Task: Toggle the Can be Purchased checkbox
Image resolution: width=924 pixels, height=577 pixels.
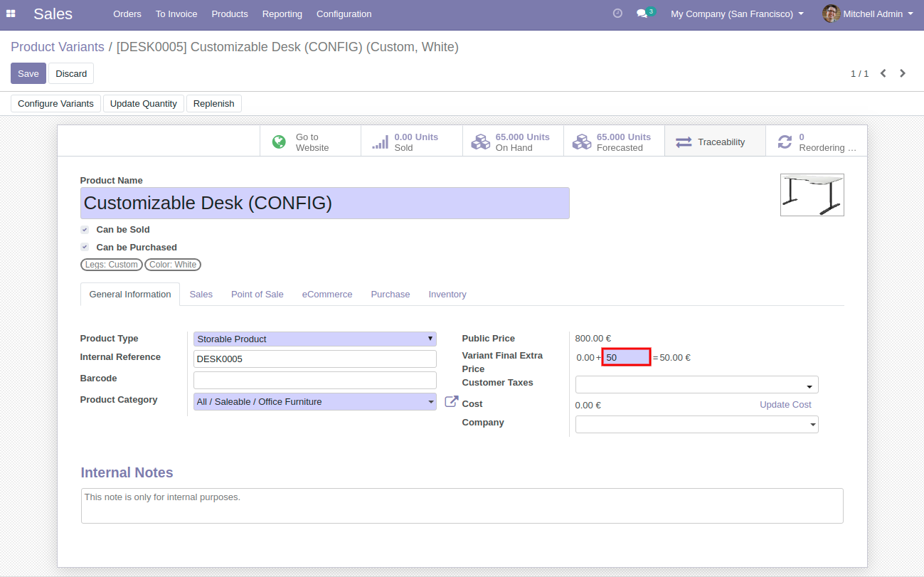Action: click(x=85, y=248)
